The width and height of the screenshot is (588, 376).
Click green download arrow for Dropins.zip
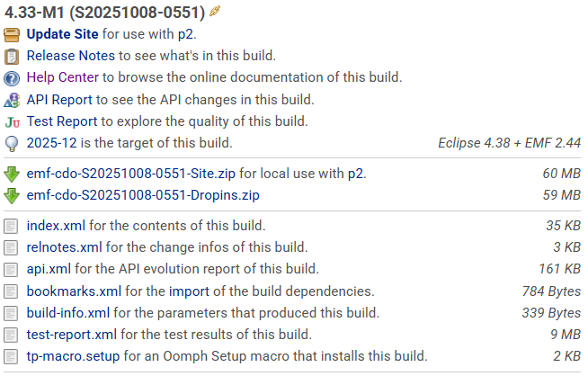pos(12,195)
